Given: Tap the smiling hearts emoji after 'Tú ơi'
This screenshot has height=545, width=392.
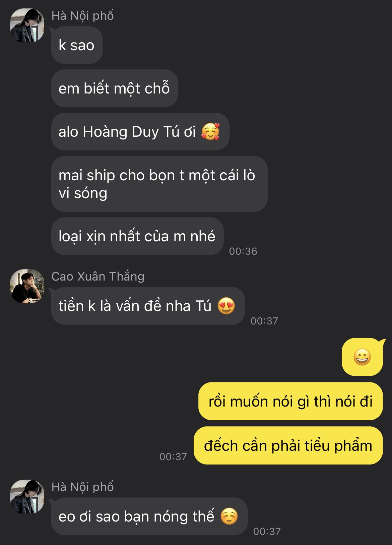Looking at the screenshot, I should [210, 131].
